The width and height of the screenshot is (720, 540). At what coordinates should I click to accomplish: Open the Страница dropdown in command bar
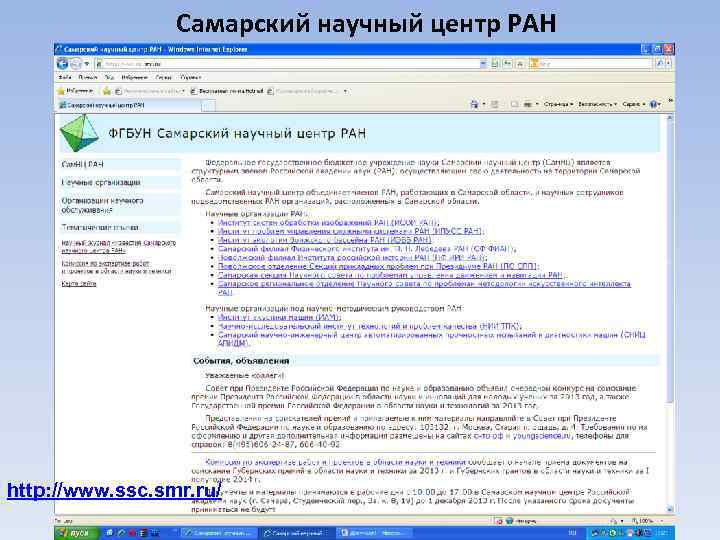[558, 105]
